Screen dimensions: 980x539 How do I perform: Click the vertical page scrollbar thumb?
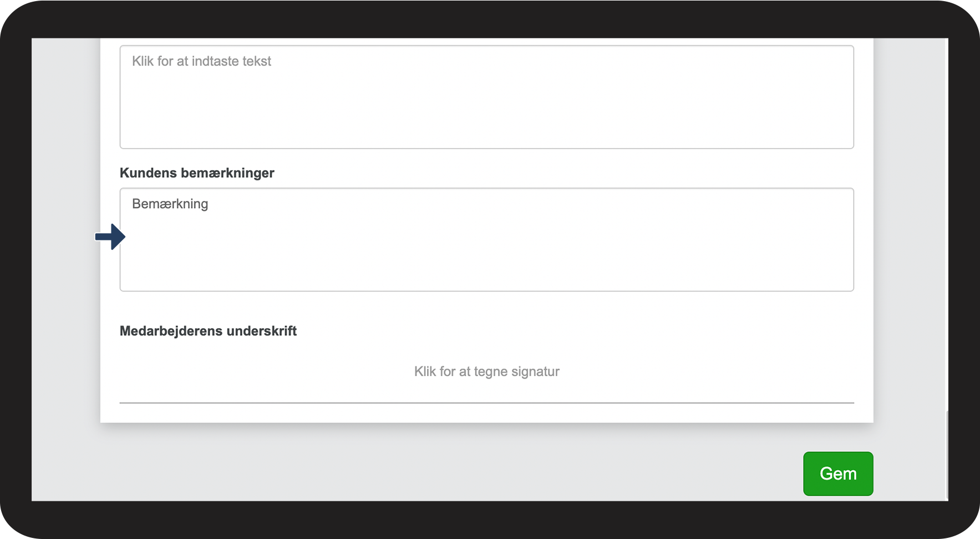947,455
